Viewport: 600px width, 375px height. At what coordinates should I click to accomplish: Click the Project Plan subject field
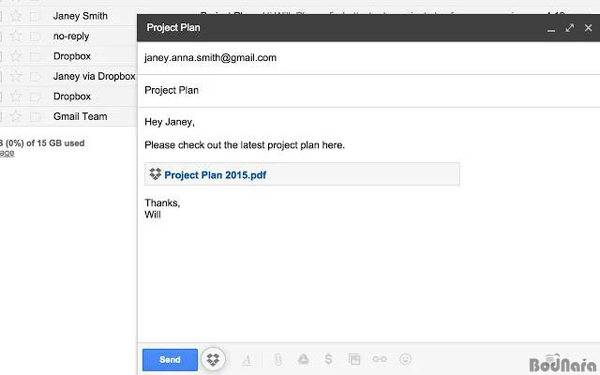pyautogui.click(x=368, y=90)
